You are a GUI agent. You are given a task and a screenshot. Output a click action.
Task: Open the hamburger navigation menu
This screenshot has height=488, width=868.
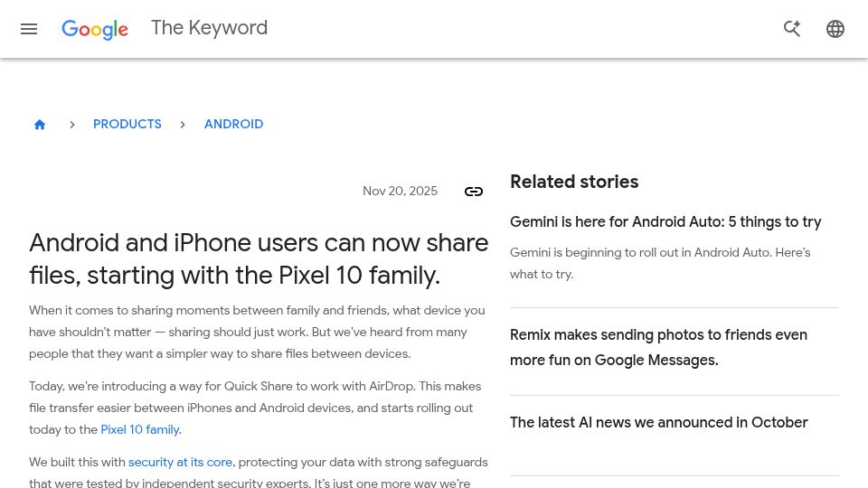point(29,29)
